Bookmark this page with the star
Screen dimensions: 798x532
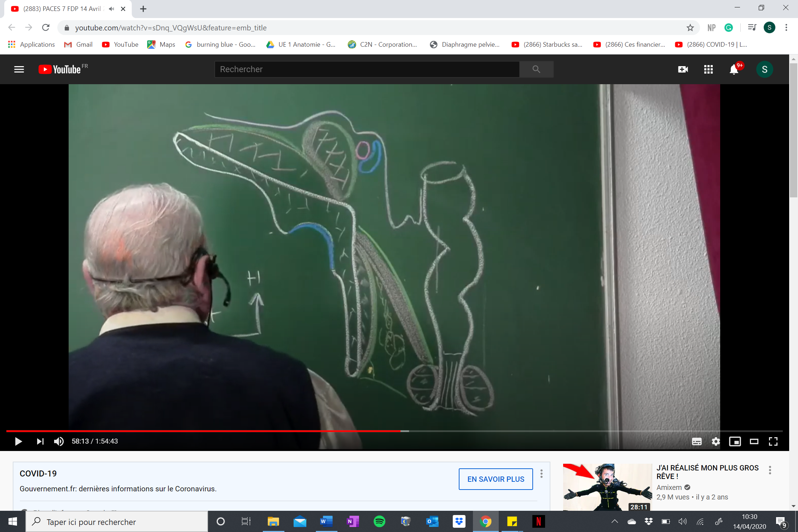[x=690, y=28]
